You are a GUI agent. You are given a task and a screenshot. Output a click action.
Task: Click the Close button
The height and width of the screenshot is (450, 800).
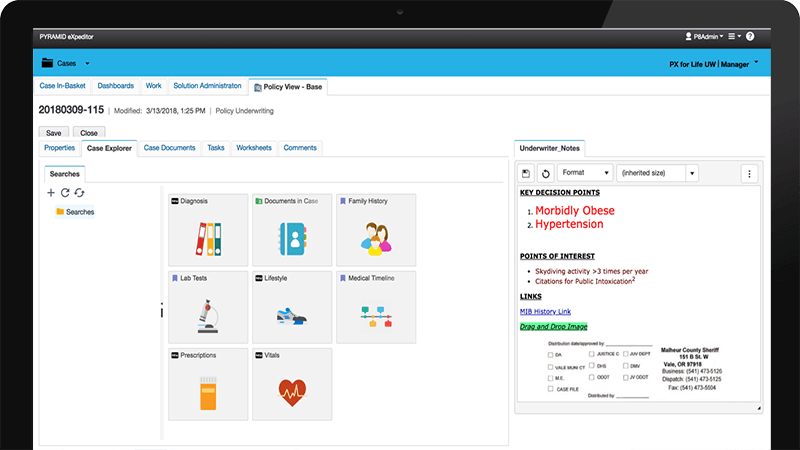pyautogui.click(x=89, y=133)
